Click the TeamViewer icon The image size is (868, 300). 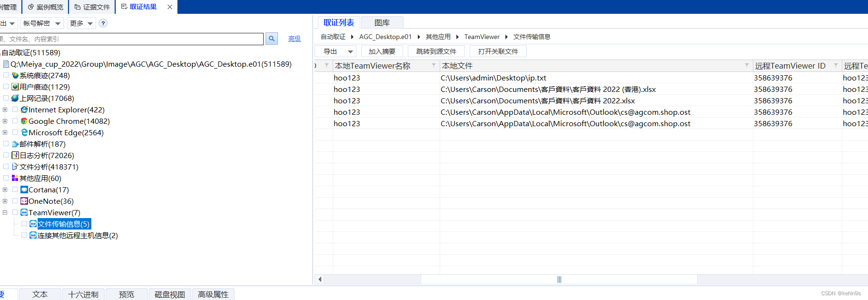24,212
